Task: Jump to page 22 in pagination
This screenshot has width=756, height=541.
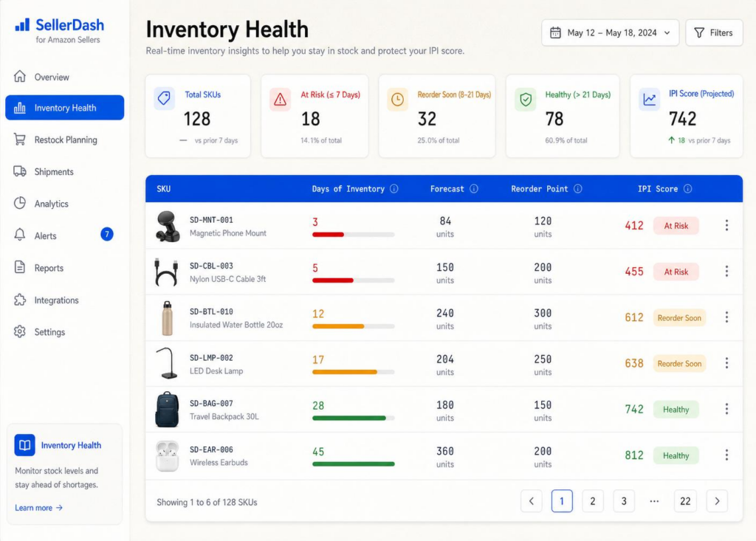Action: click(x=684, y=501)
